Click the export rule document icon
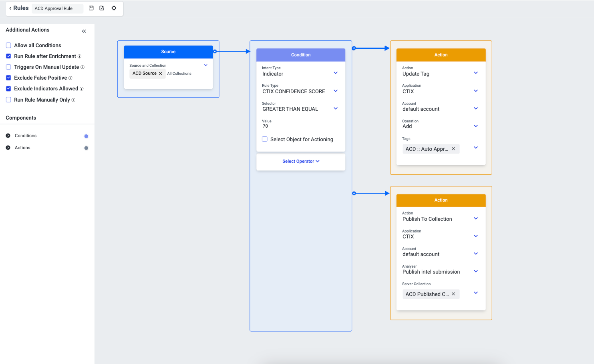Screen dimensions: 594x364 (x=102, y=8)
